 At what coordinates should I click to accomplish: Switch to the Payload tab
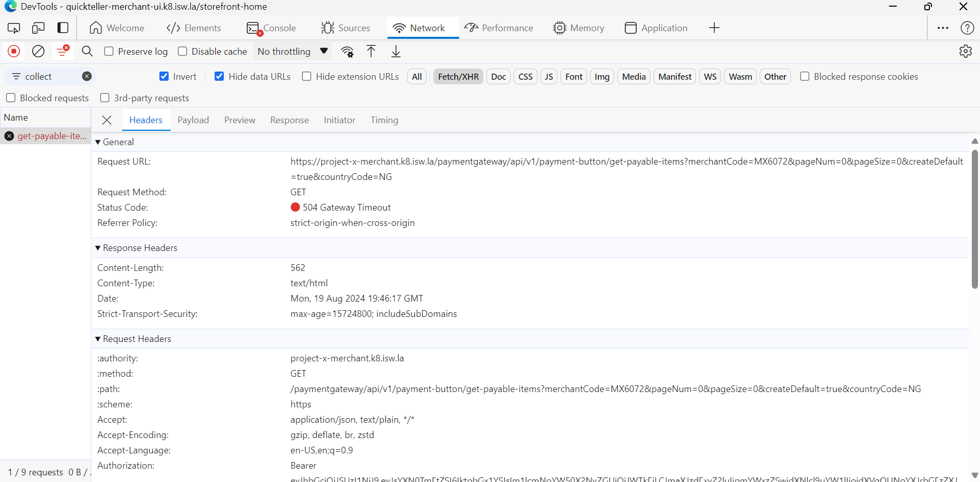193,120
